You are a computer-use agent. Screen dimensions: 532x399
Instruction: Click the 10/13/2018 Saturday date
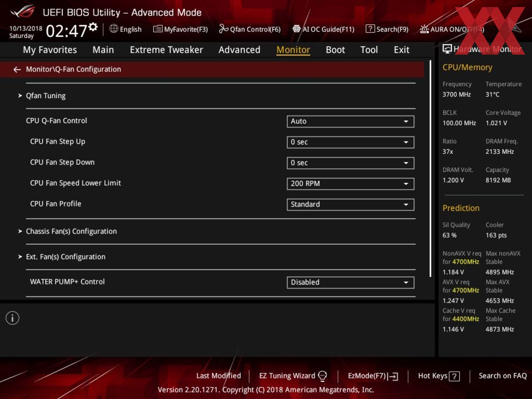pos(25,32)
